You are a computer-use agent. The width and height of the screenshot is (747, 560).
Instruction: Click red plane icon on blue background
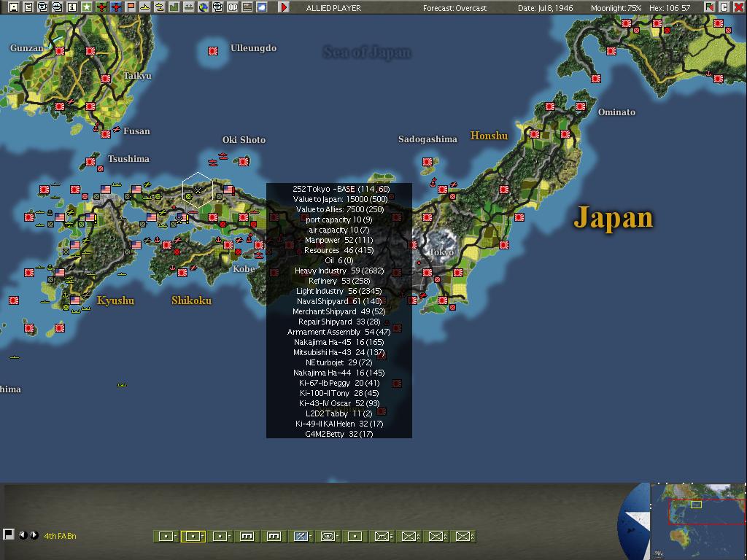[116, 7]
